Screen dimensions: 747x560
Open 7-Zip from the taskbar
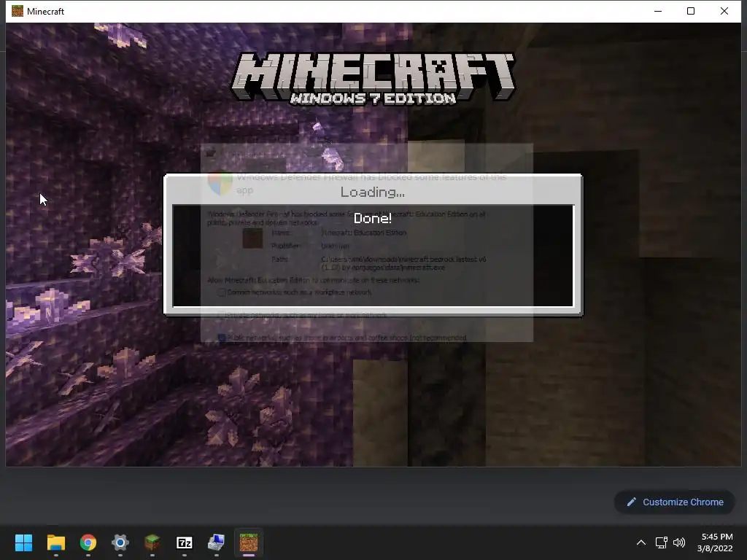click(x=185, y=542)
